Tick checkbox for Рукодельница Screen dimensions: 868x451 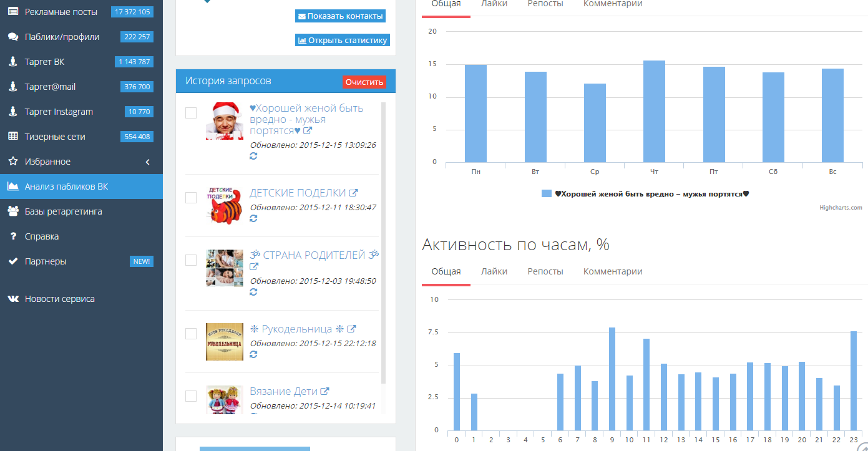(191, 334)
